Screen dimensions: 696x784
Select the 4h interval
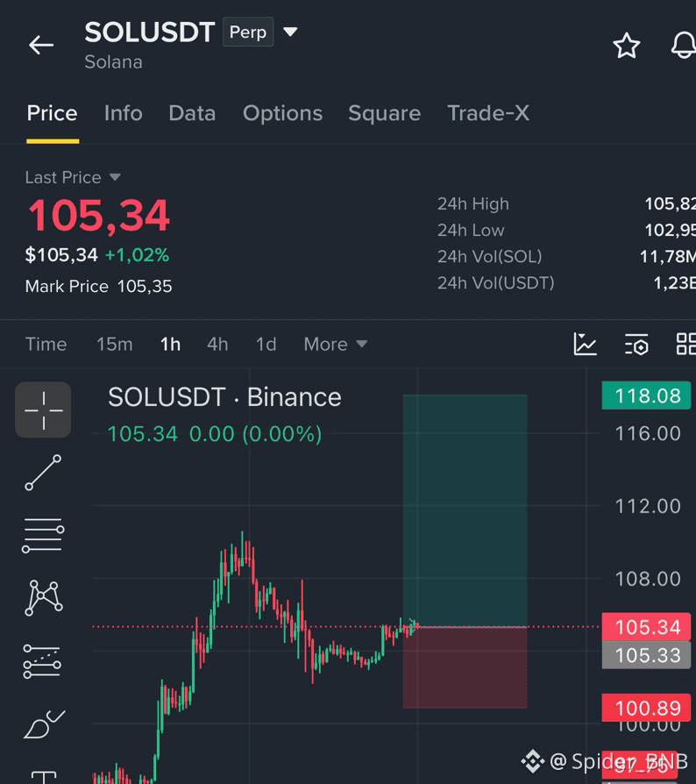pyautogui.click(x=217, y=345)
